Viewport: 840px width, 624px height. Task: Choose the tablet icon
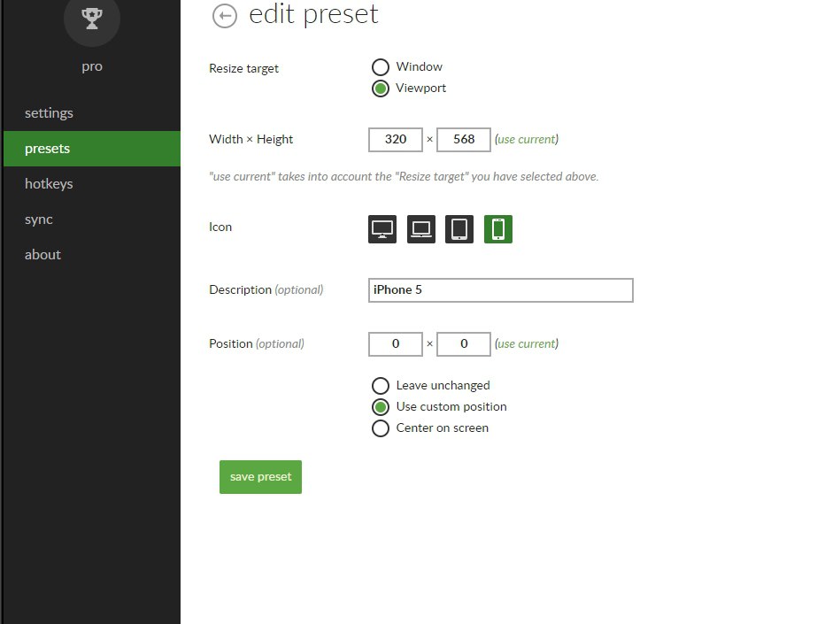coord(459,229)
